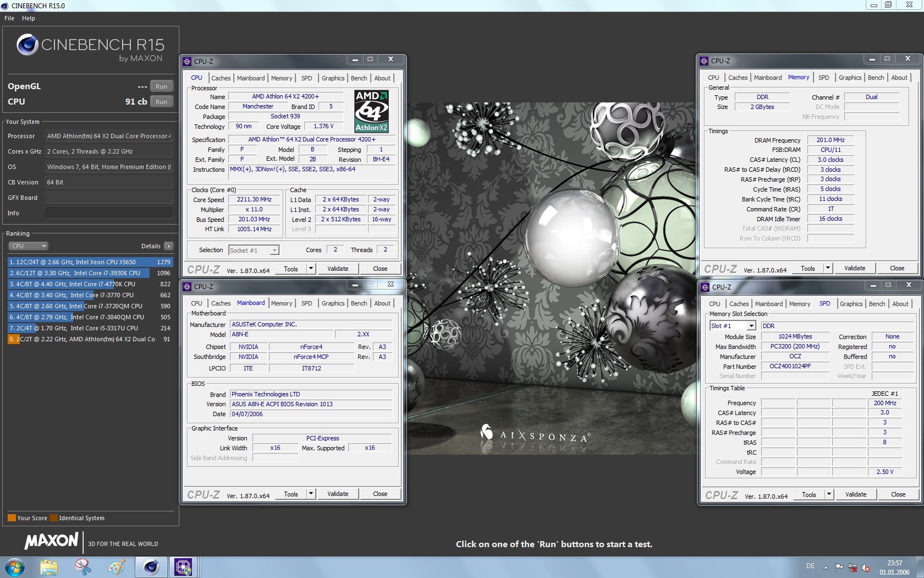924x578 pixels.
Task: Click Tools button in Mainboard window
Action: point(291,494)
